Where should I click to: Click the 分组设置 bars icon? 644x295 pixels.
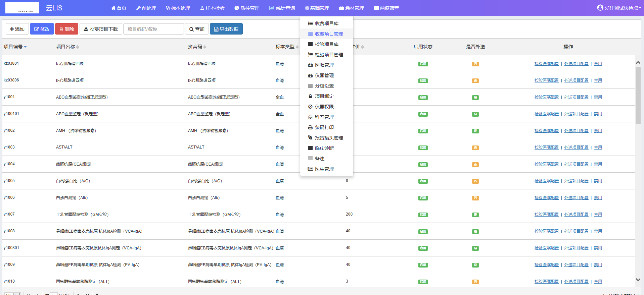coord(310,86)
